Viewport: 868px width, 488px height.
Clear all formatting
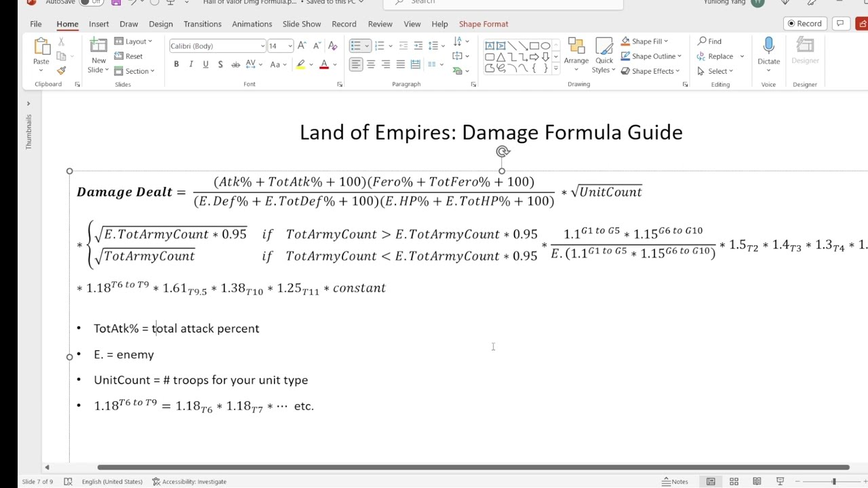coord(332,46)
